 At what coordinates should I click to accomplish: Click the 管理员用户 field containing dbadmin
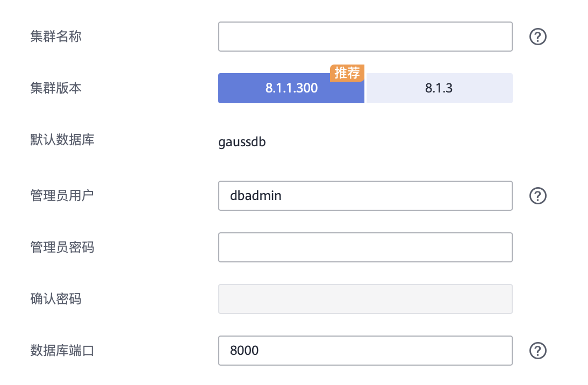coord(365,196)
